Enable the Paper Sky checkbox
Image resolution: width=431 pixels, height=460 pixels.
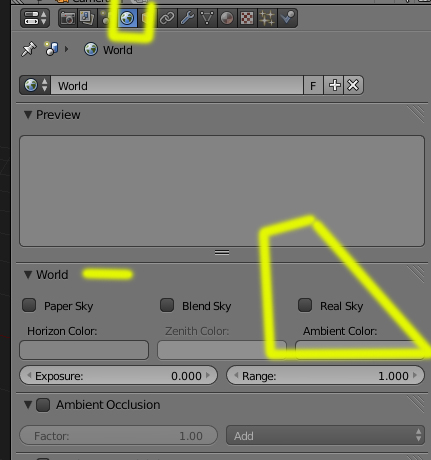(x=29, y=305)
